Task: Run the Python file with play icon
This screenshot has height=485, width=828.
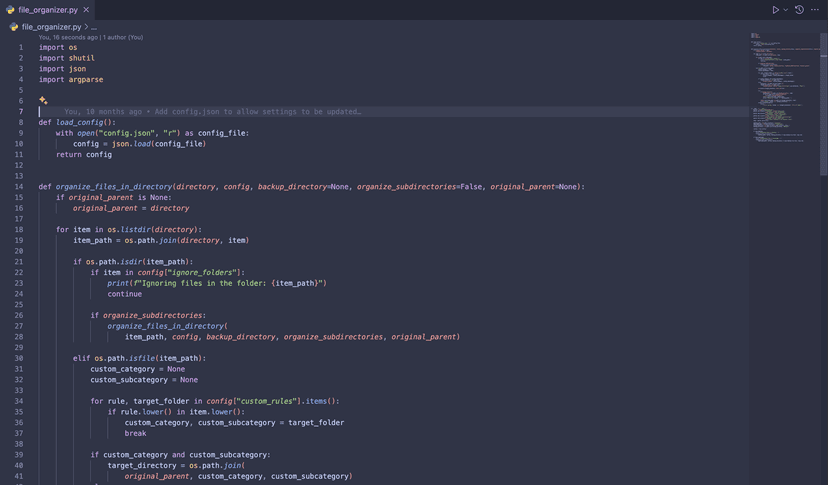Action: (775, 10)
